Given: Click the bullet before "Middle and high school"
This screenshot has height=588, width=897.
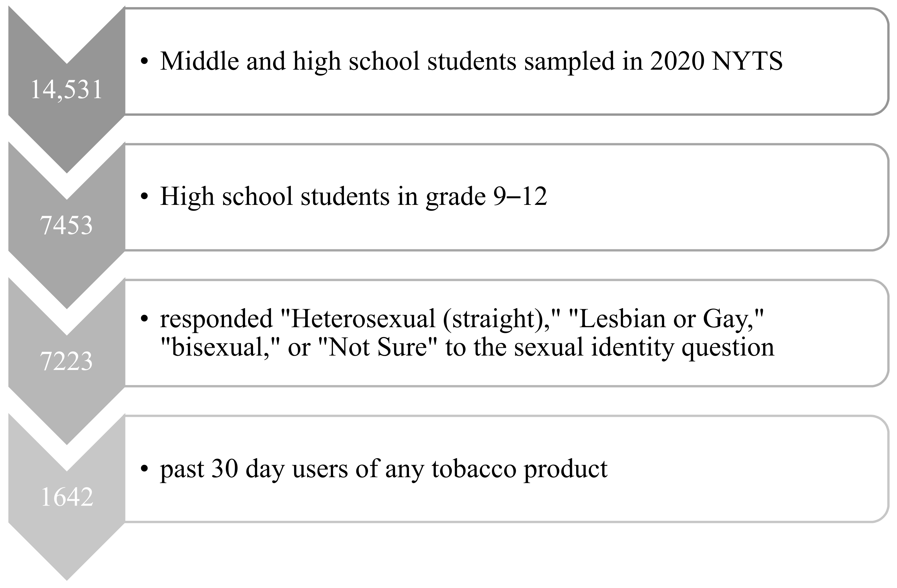Looking at the screenshot, I should (144, 61).
